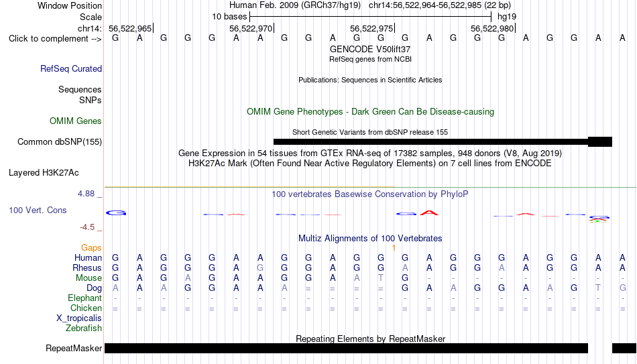Image resolution: width=637 pixels, height=364 pixels.
Task: Click the '4.88' PhyloP maximum value
Action: click(86, 194)
